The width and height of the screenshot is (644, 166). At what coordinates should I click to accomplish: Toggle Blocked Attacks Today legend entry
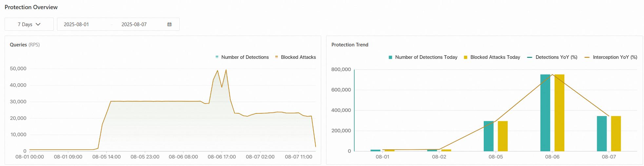click(492, 57)
